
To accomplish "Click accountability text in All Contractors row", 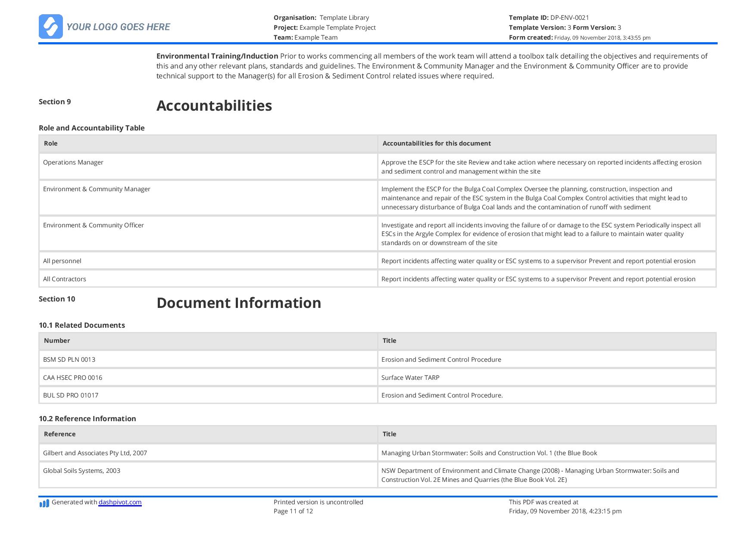I will [x=538, y=279].
